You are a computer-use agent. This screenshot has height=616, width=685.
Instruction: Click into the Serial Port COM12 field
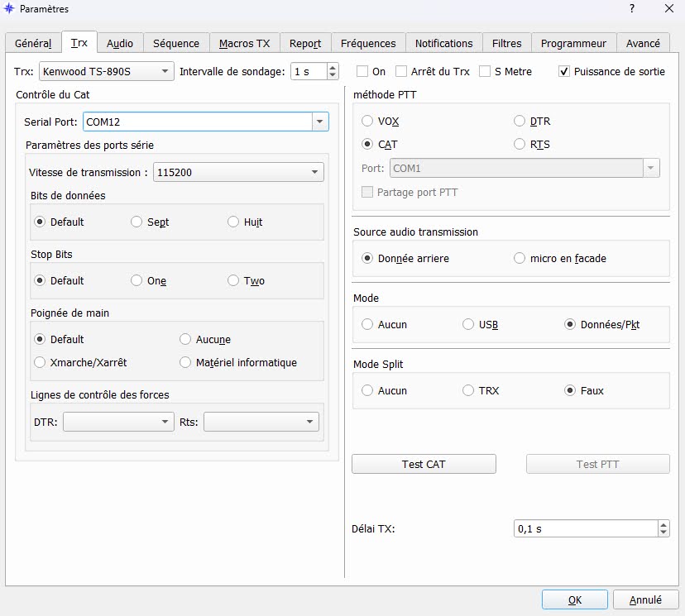click(x=198, y=122)
